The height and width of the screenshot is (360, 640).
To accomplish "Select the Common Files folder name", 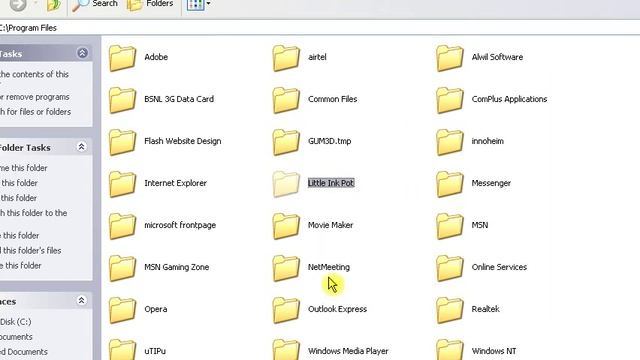I will coord(332,99).
